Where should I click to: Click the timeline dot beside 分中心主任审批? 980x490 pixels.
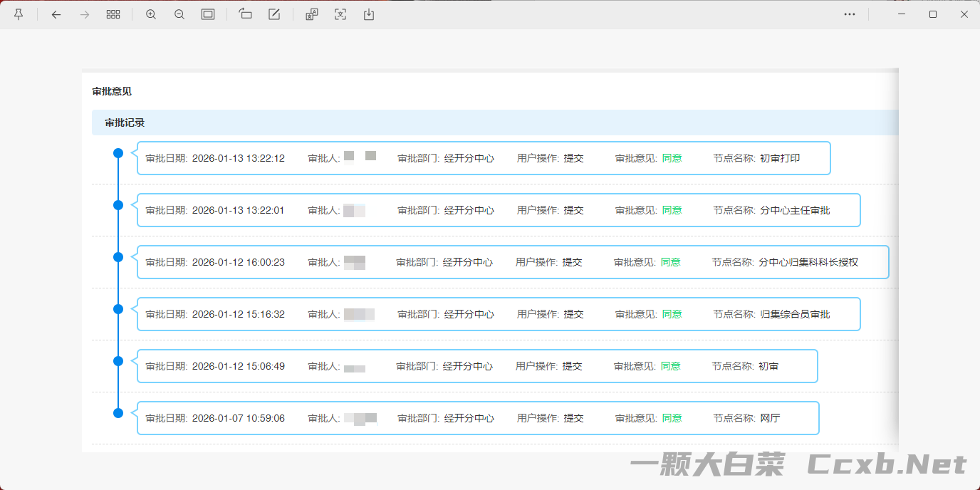click(x=118, y=204)
